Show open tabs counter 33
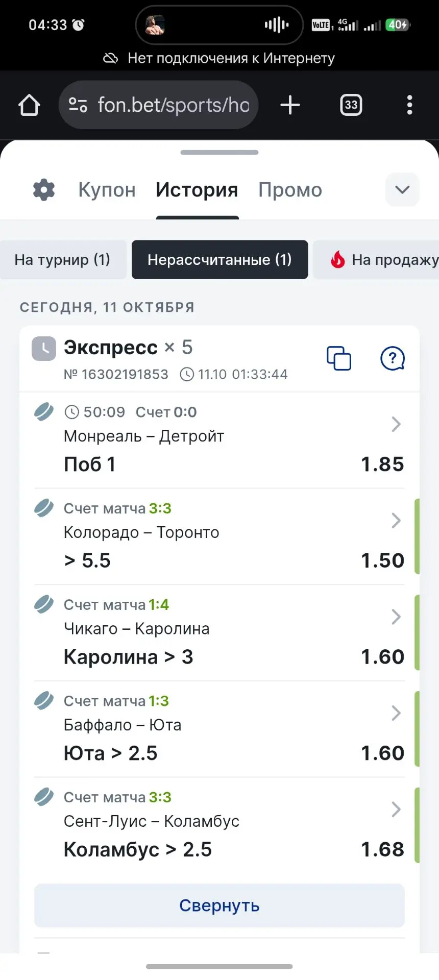The image size is (439, 980). 351,105
